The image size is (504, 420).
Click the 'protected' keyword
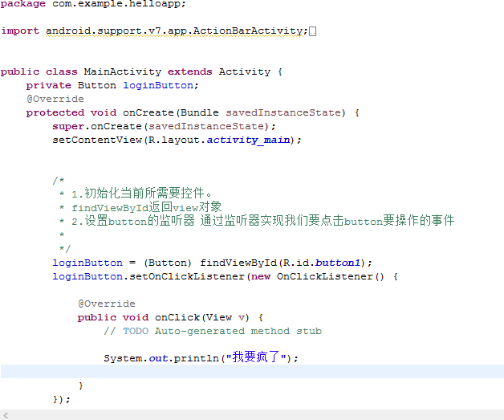click(x=55, y=113)
